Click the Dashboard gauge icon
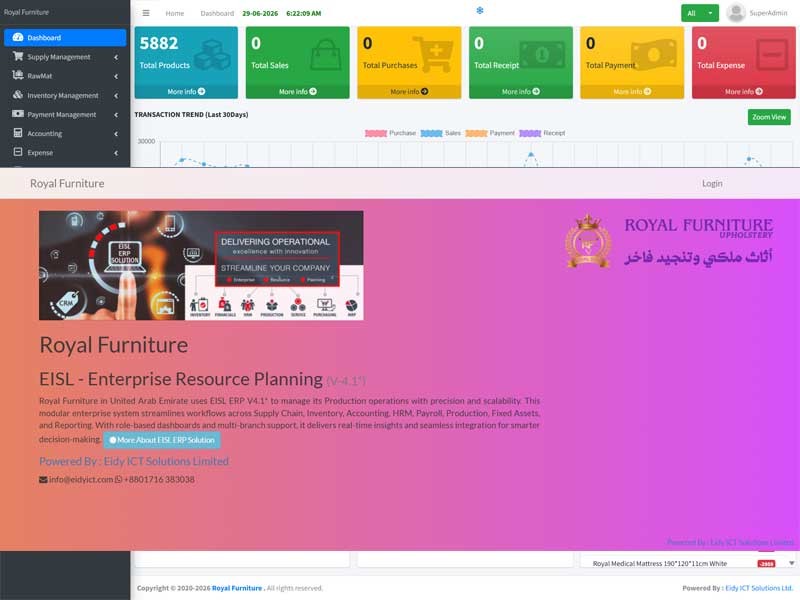This screenshot has height=600, width=800. 18,37
